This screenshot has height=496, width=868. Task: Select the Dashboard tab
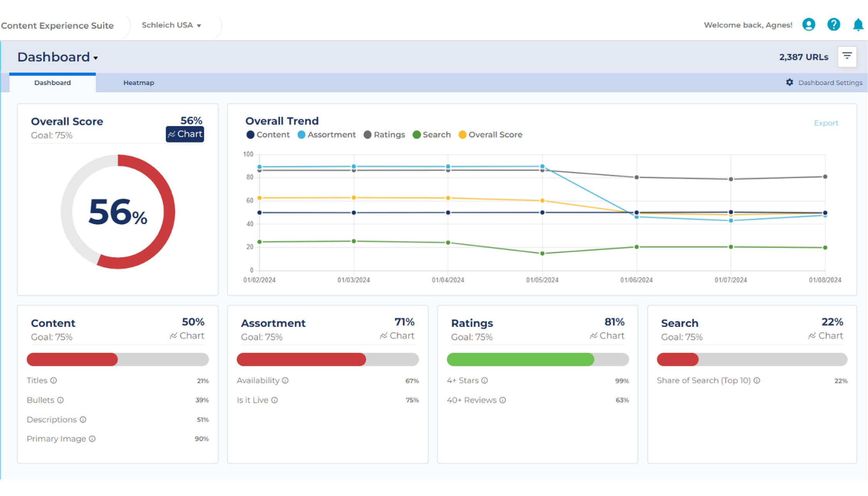(x=53, y=83)
